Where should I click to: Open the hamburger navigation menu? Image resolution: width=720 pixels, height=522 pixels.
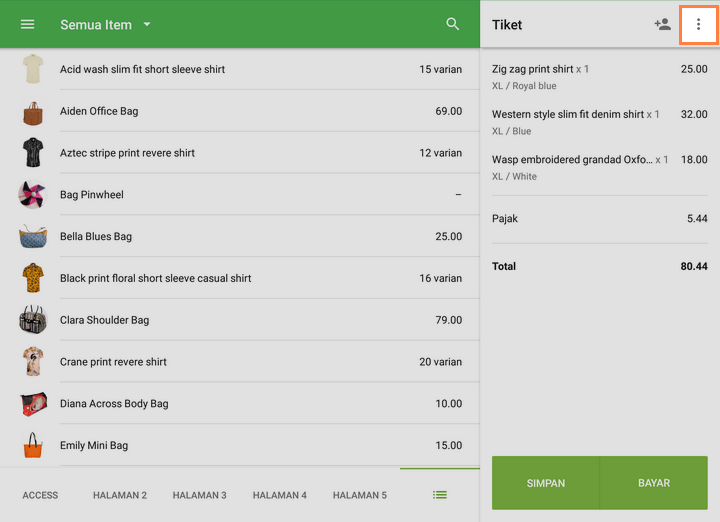[28, 24]
